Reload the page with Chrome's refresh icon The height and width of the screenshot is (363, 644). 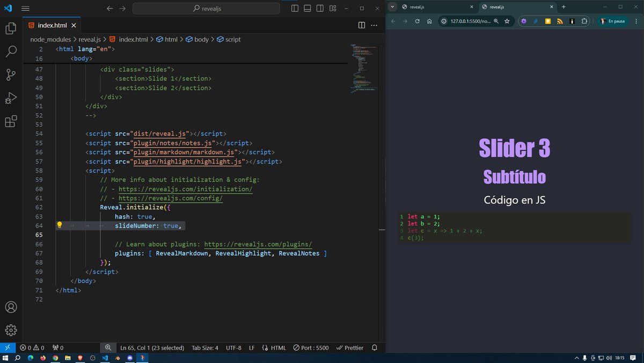(x=418, y=21)
